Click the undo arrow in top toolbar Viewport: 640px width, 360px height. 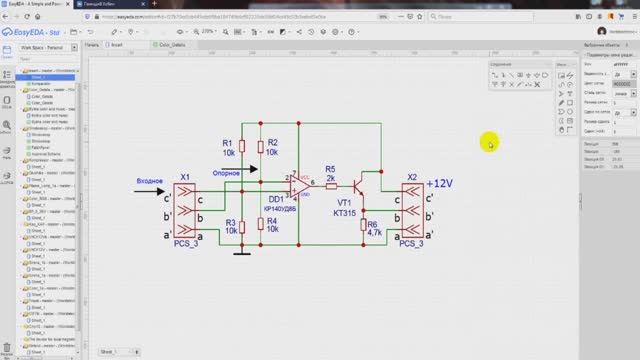click(90, 32)
